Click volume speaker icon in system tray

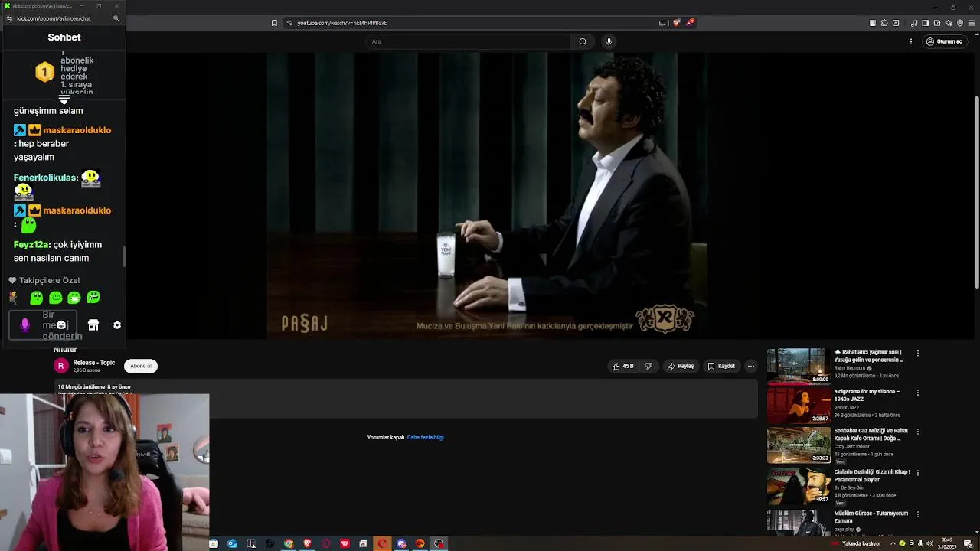click(x=929, y=543)
